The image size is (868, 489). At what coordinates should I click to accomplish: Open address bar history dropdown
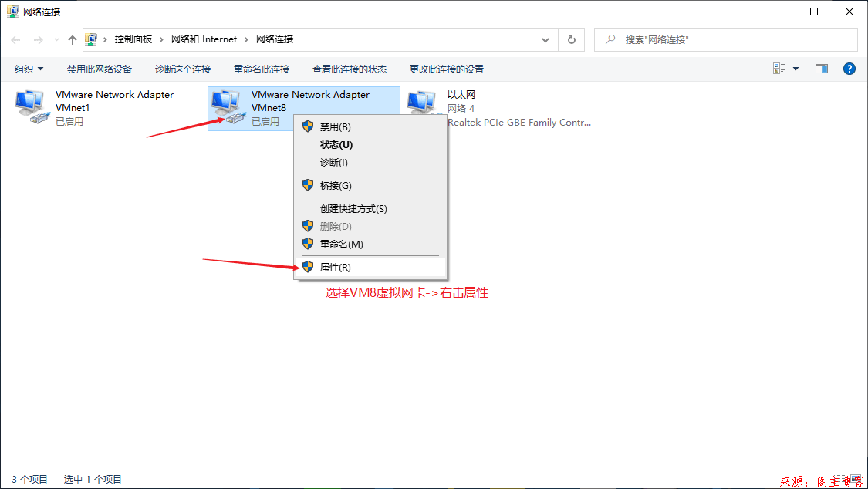click(x=545, y=40)
